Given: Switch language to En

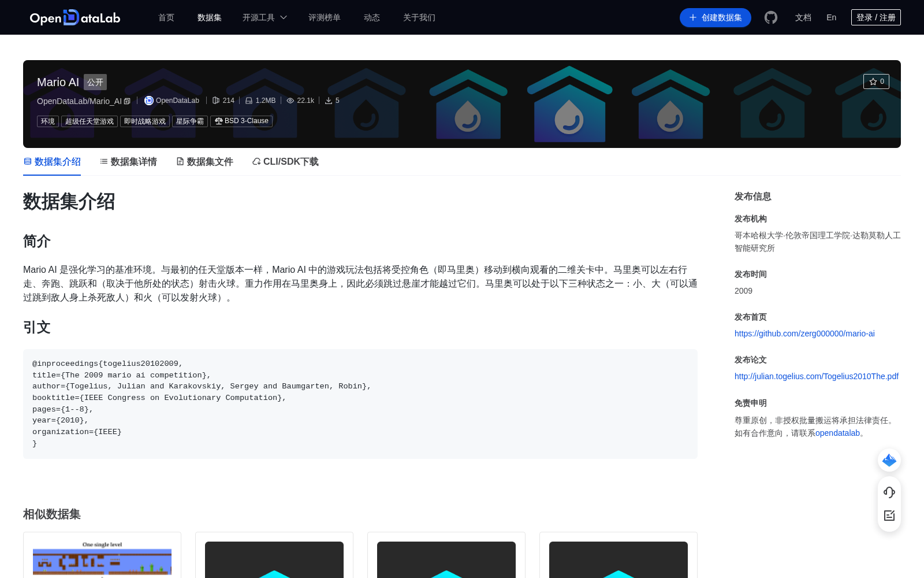Looking at the screenshot, I should 831,17.
